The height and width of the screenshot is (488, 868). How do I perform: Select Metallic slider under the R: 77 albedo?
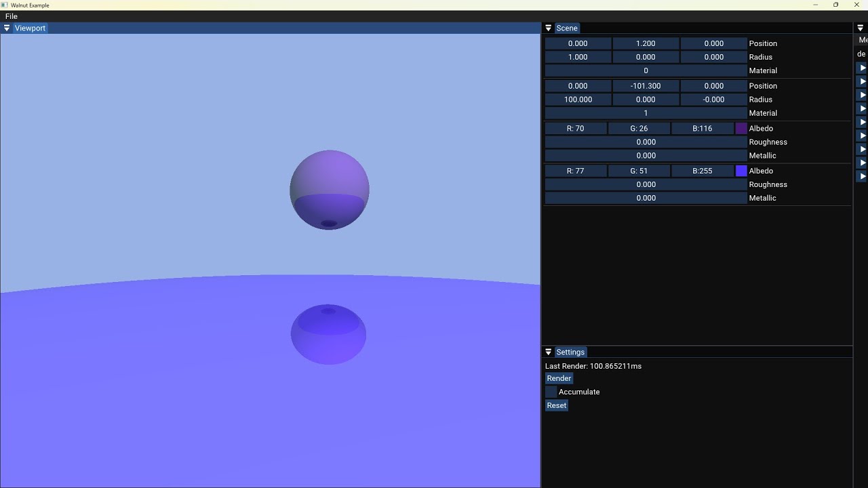click(646, 198)
